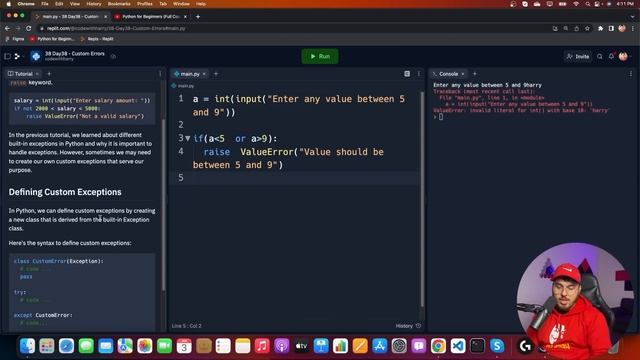Open Google Chrome from the dock
Image resolution: width=640 pixels, height=360 pixels.
(438, 346)
